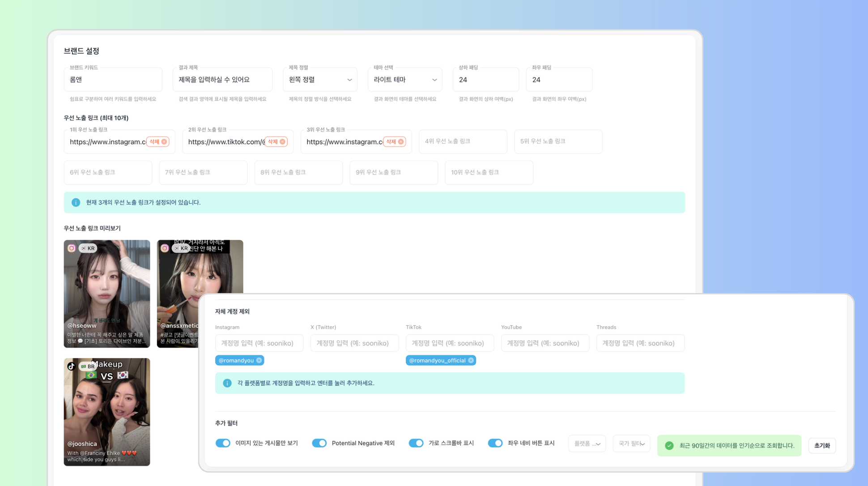Open the title alignment dropdown
This screenshot has width=868, height=486.
320,80
